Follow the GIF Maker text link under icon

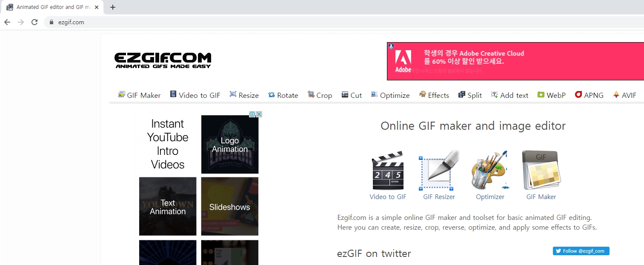click(541, 197)
